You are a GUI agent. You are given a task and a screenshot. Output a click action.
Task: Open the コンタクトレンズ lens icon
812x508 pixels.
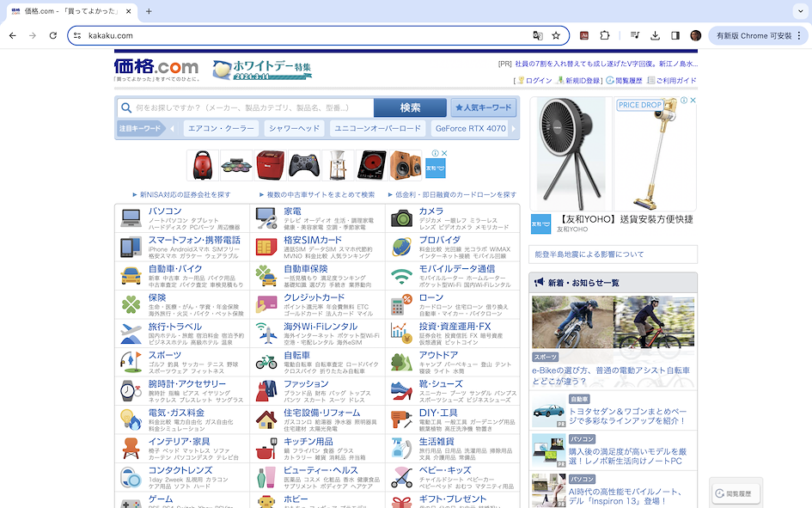[x=131, y=477]
